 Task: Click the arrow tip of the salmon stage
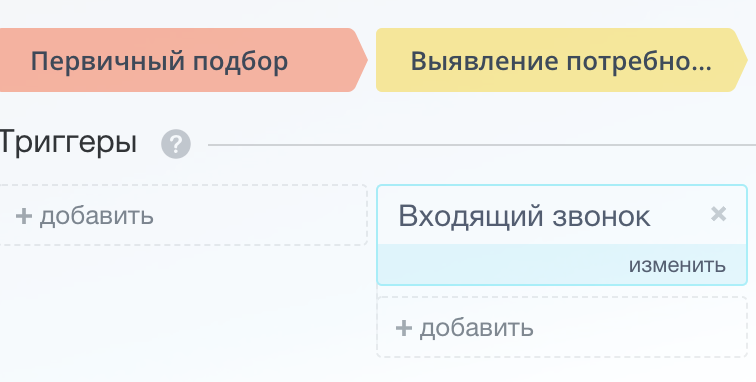point(362,60)
